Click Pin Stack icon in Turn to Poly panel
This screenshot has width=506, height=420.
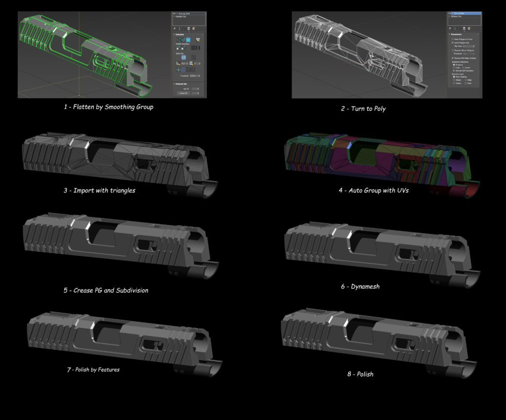click(450, 28)
